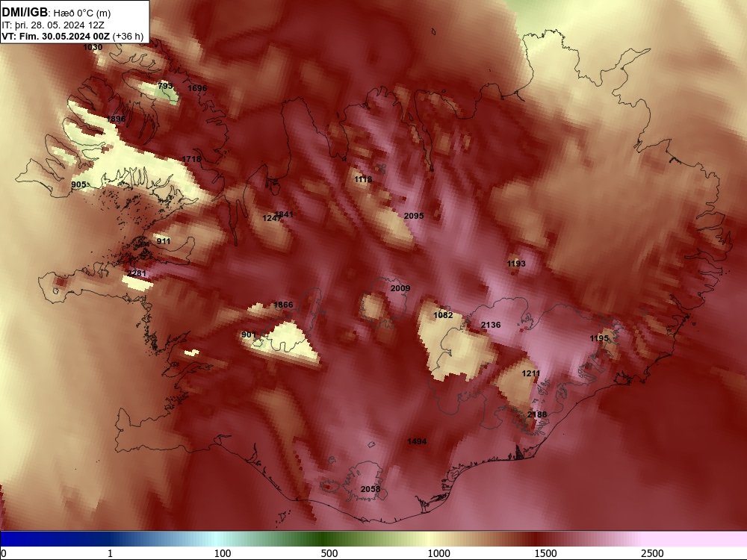Click the 1494 height label

pyautogui.click(x=417, y=441)
